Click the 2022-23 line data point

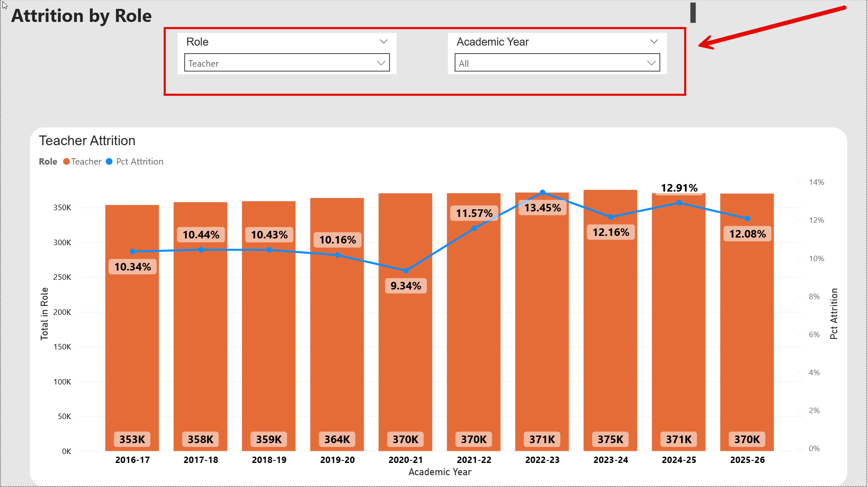542,192
